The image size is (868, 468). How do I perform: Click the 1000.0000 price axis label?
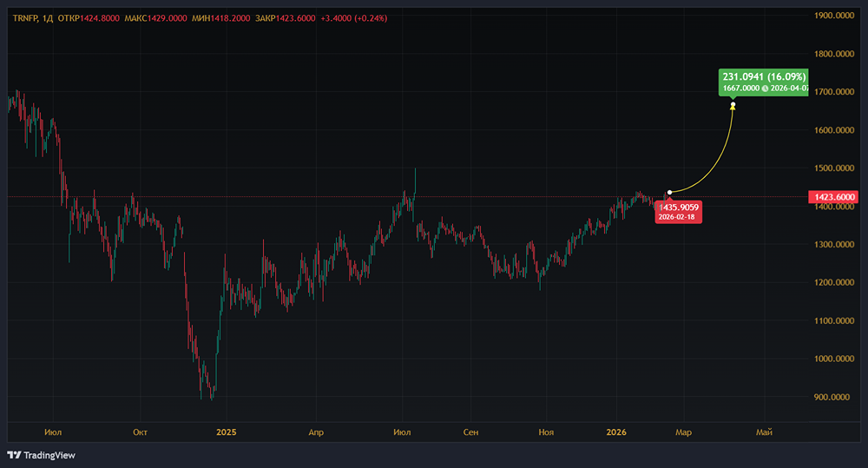tap(834, 359)
